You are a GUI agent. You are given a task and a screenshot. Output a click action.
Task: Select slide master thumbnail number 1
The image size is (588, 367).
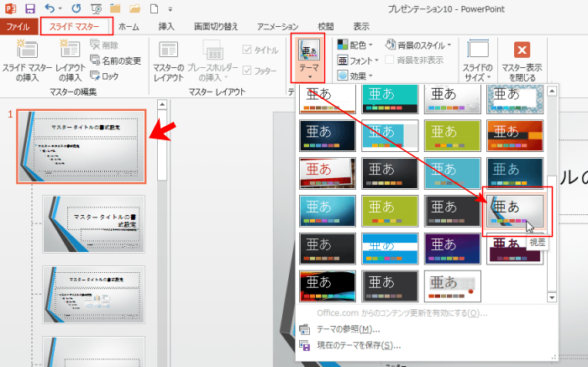(x=81, y=147)
